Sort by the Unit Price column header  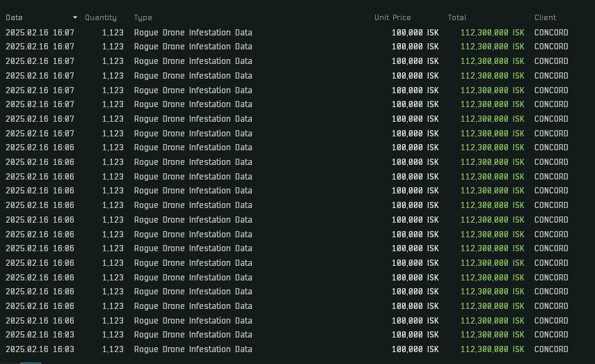pos(392,17)
